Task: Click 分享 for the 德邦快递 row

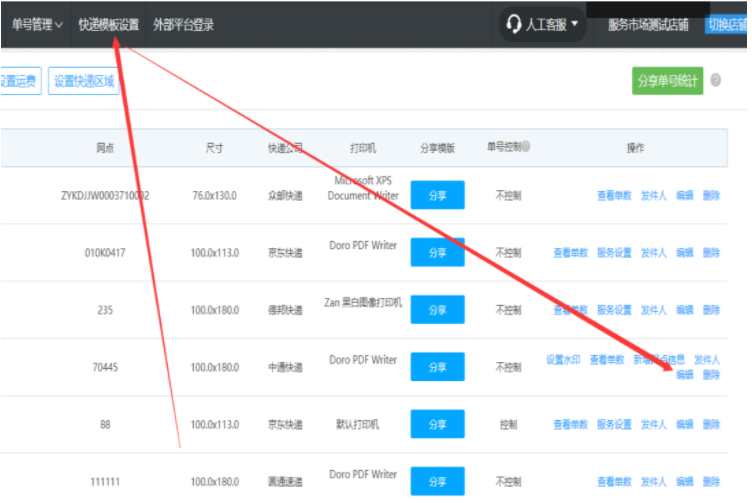Action: (x=437, y=310)
